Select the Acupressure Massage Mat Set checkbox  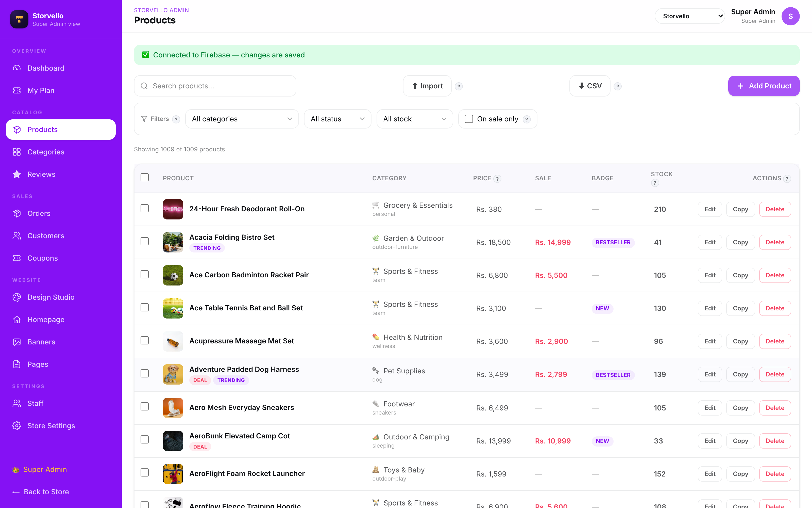[x=145, y=340]
